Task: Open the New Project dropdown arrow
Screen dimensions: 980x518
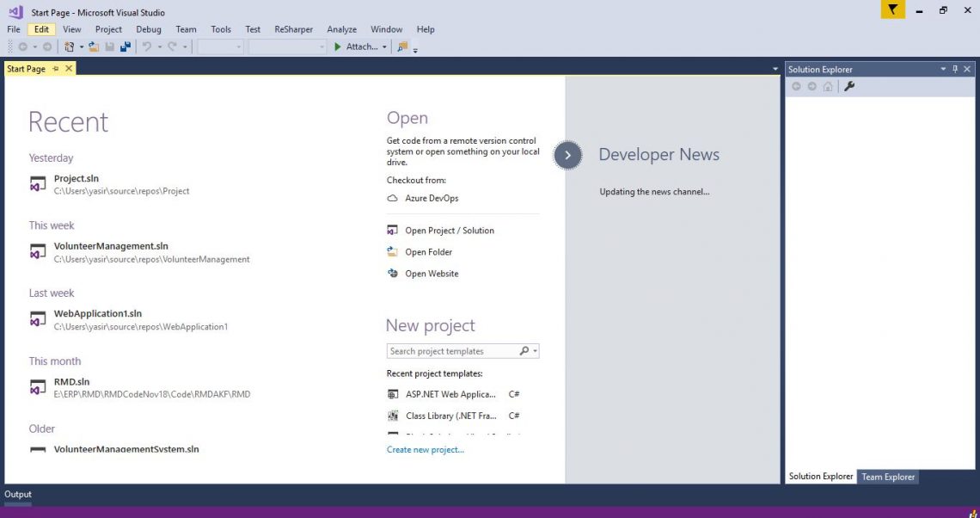Action: tap(82, 47)
